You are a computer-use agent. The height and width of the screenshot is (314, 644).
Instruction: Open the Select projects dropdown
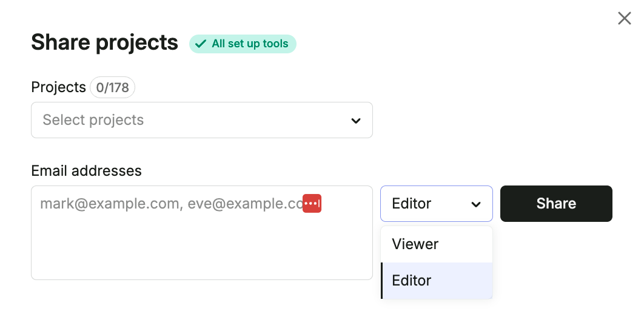(202, 120)
